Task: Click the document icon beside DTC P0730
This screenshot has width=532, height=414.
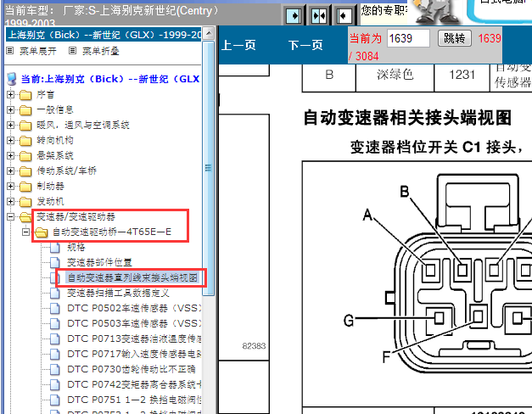Action: click(55, 369)
